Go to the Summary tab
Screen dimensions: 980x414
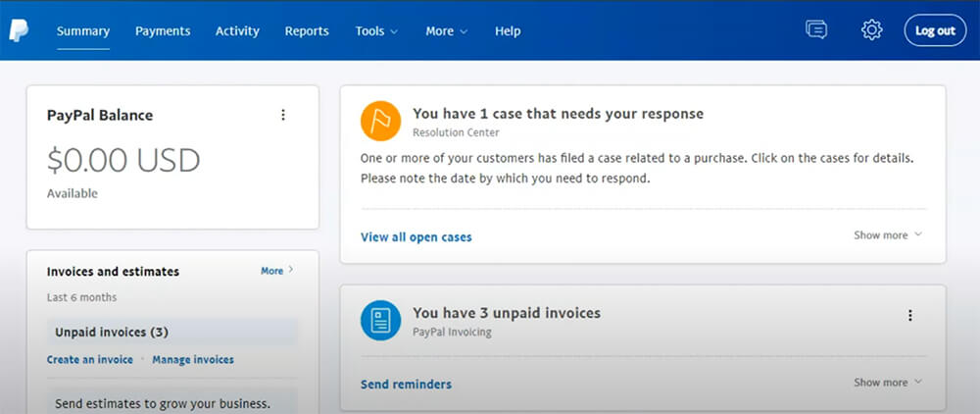[83, 31]
